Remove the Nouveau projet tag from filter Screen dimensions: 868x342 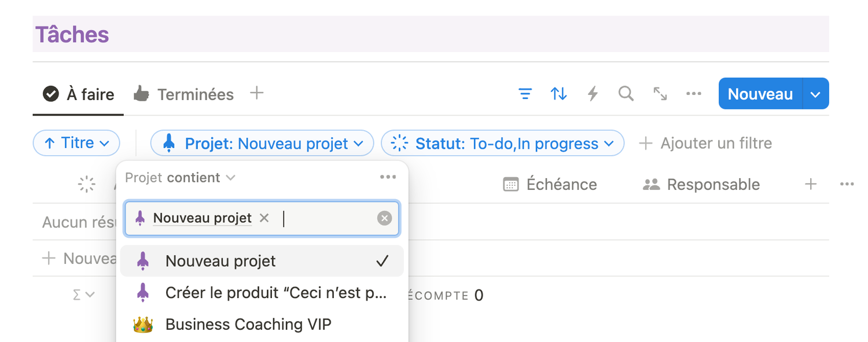click(x=264, y=218)
